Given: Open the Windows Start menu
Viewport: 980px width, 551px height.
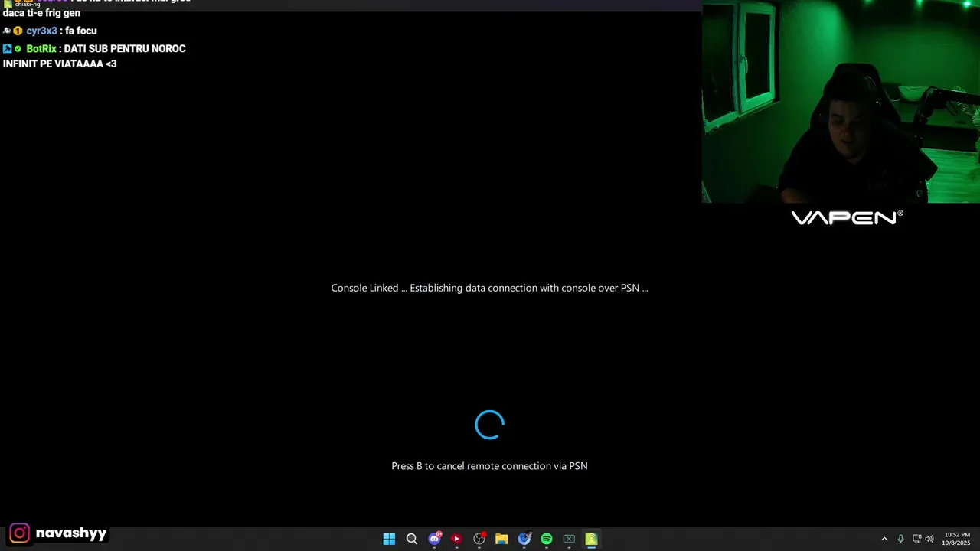Looking at the screenshot, I should click(389, 539).
